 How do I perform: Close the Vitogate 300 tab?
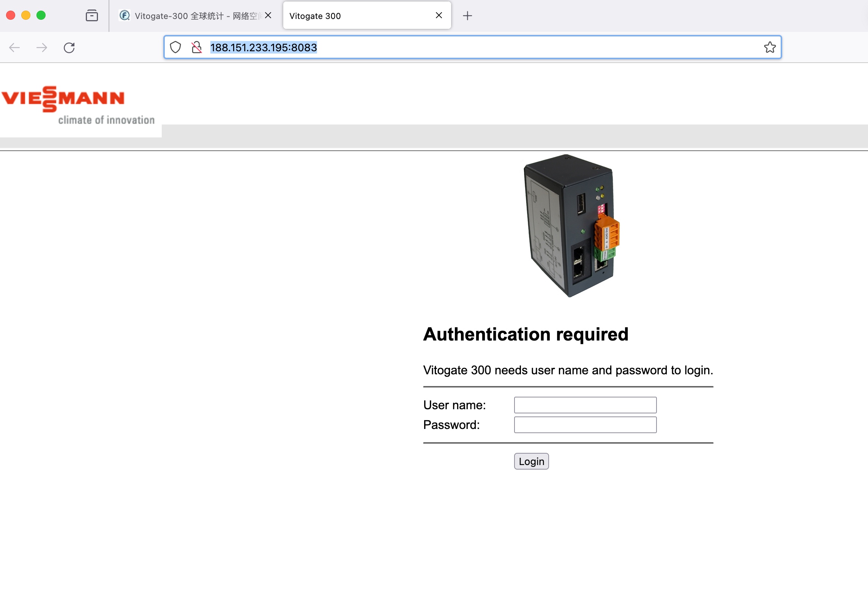439,15
